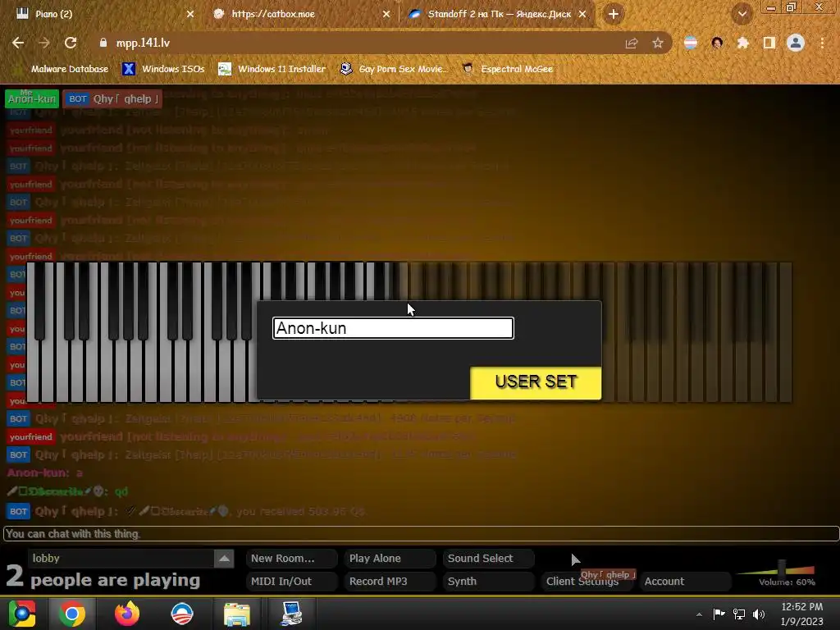Open MIDI In/Out settings
This screenshot has height=630, width=840.
click(x=291, y=582)
